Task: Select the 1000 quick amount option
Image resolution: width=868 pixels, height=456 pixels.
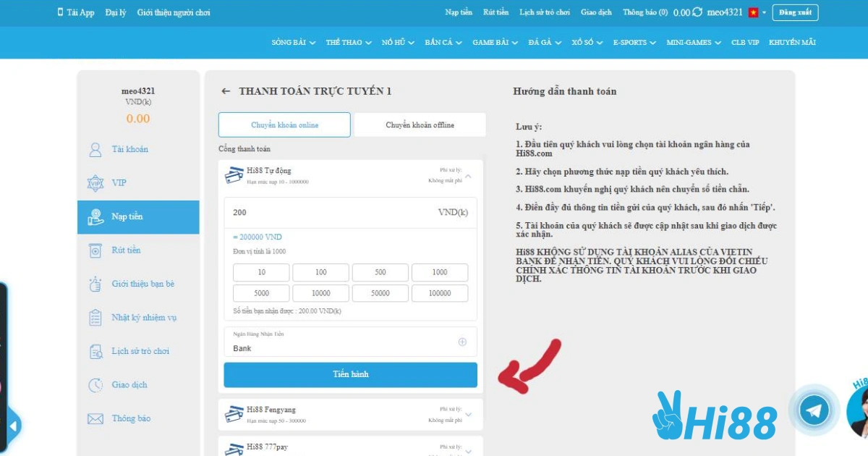Action: tap(440, 272)
